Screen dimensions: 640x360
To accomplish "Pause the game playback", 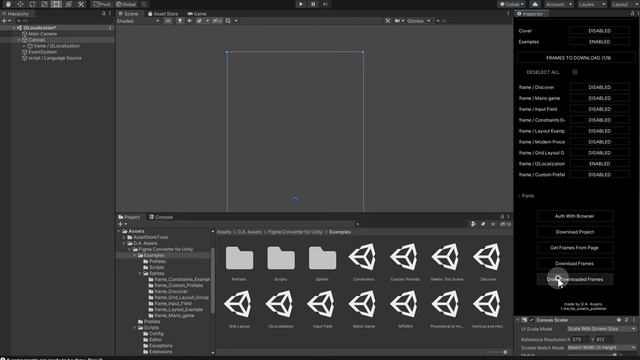I will click(x=313, y=4).
